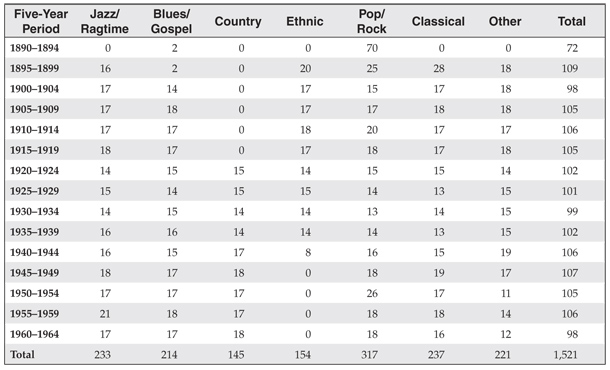The height and width of the screenshot is (370, 610).
Task: Select the Total row label
Action: [x=23, y=354]
